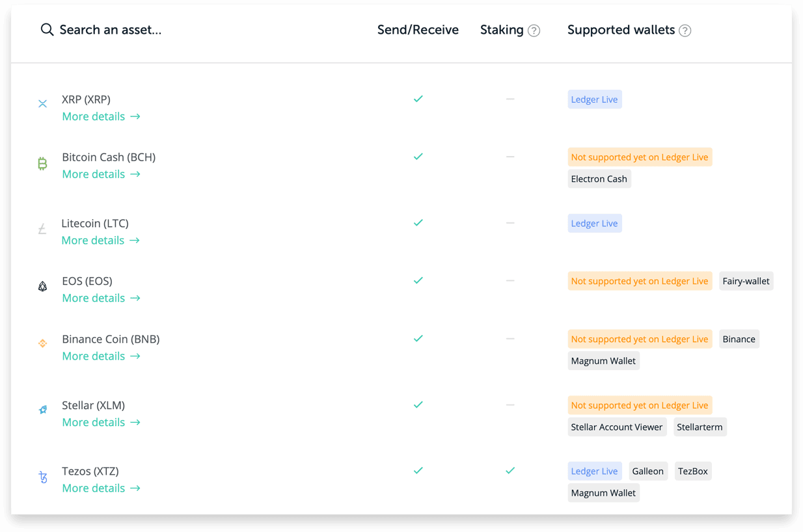Click the XRP (XRP) asset name

[86, 100]
